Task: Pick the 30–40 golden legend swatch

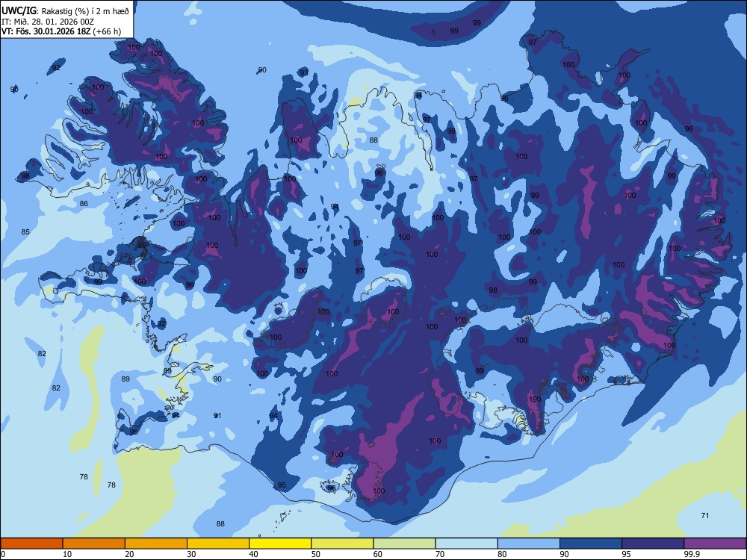Action: click(218, 544)
